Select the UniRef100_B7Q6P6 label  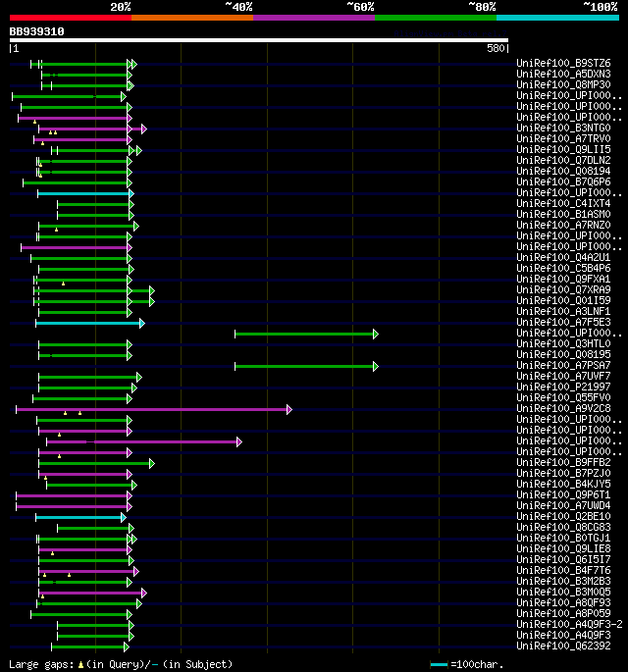coord(563,181)
